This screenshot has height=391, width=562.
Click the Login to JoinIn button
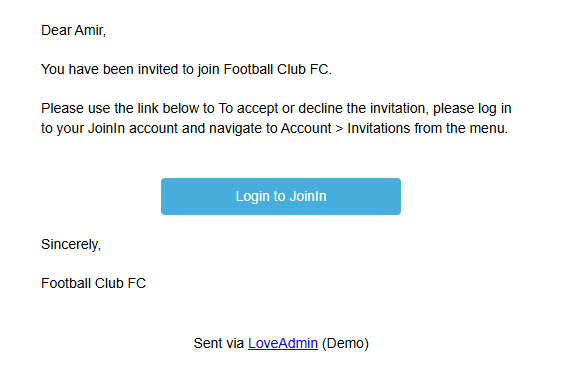click(281, 196)
